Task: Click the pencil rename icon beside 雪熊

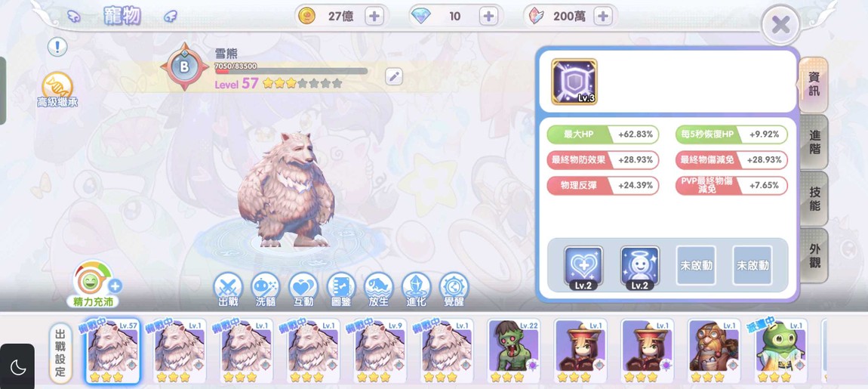Action: coord(393,76)
